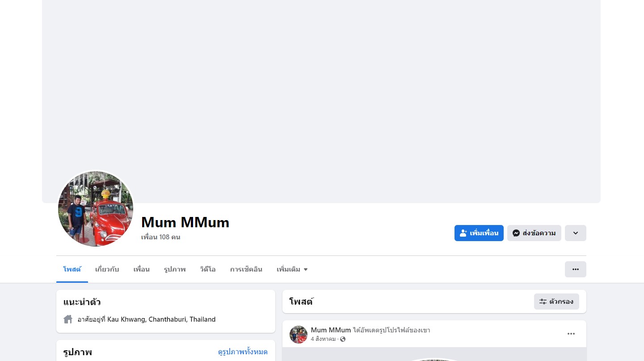644x361 pixels.
Task: Open the three-dot menu on the tab bar
Action: [x=575, y=269]
